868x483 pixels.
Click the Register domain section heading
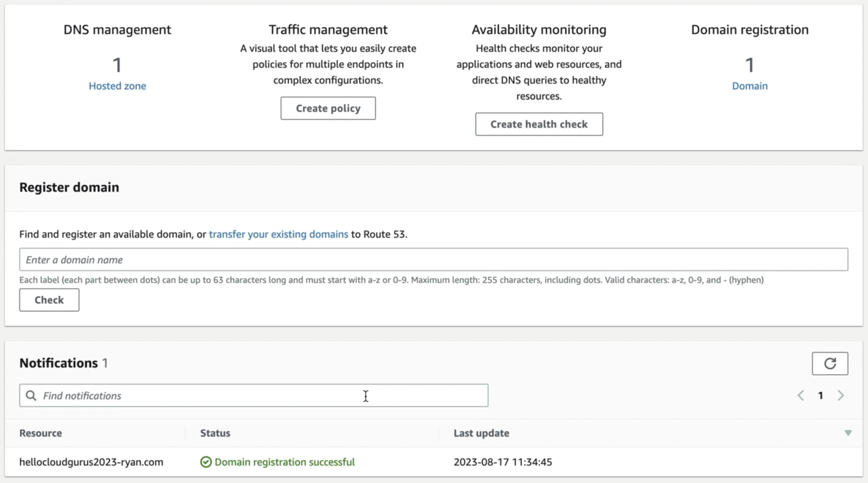point(69,188)
